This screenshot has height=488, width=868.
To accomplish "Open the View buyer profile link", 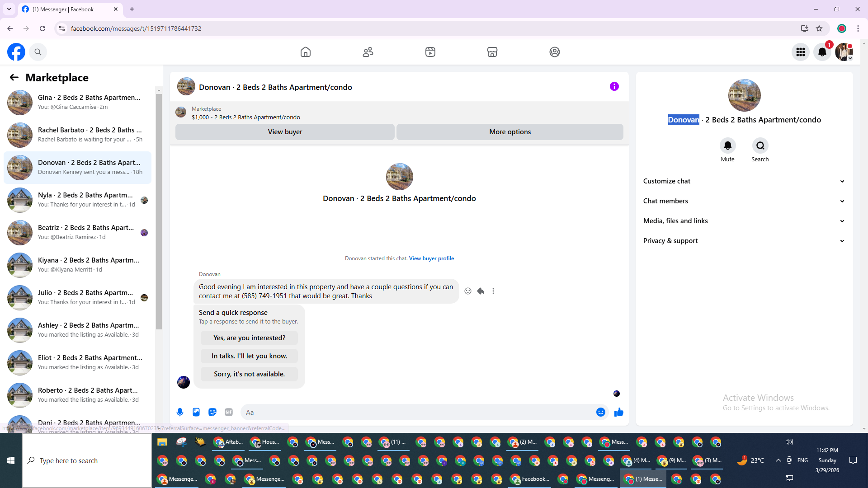I will (431, 258).
